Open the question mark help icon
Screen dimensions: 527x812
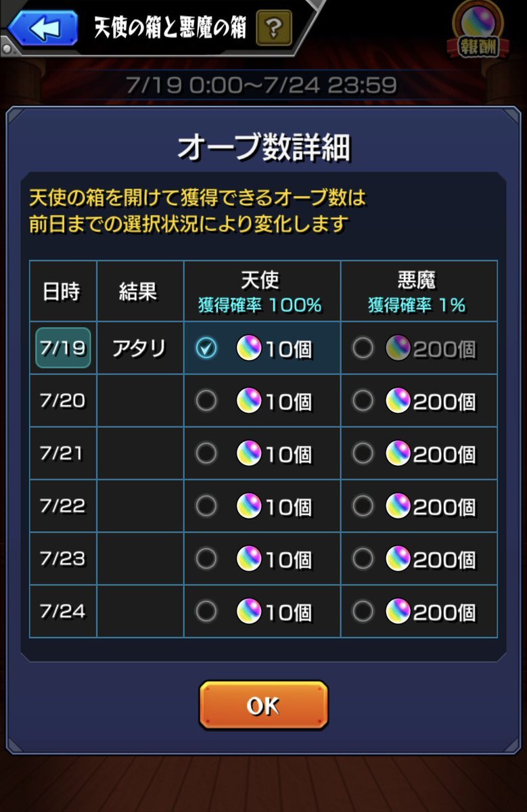point(274,28)
